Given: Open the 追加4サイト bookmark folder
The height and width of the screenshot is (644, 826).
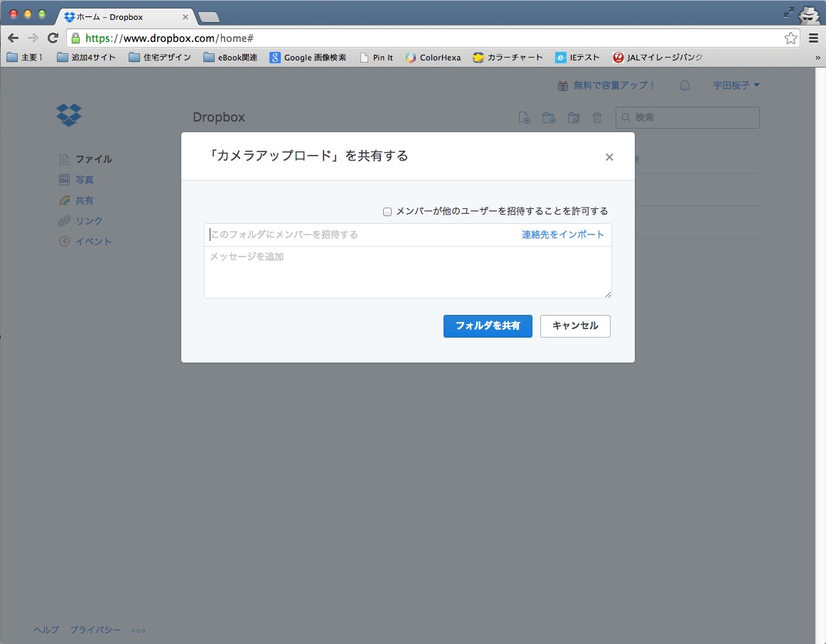Looking at the screenshot, I should pos(86,58).
